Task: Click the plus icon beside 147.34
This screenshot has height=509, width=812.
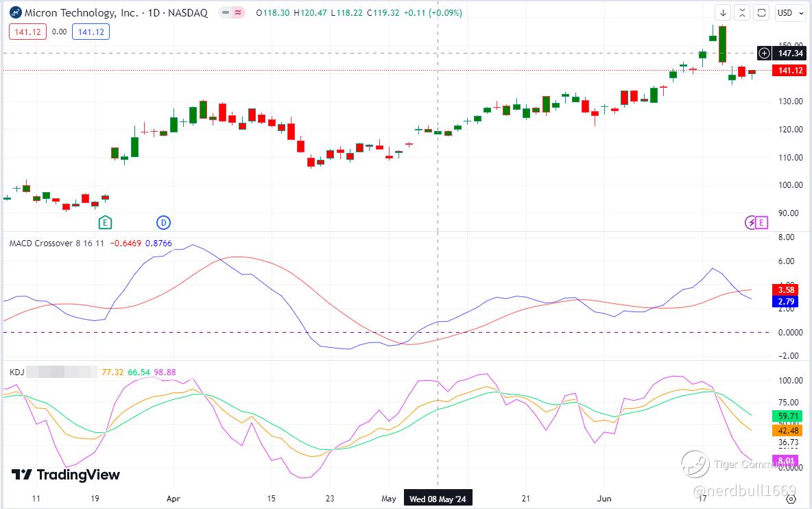Action: (x=764, y=53)
